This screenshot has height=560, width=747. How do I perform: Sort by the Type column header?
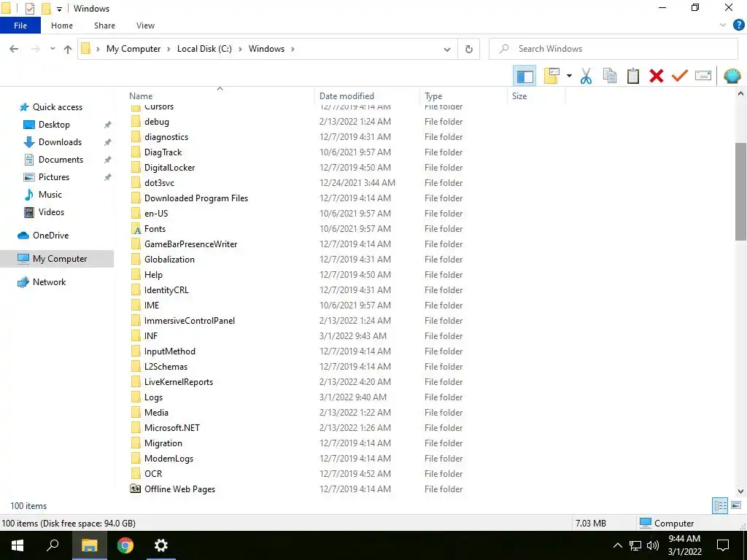click(x=433, y=96)
